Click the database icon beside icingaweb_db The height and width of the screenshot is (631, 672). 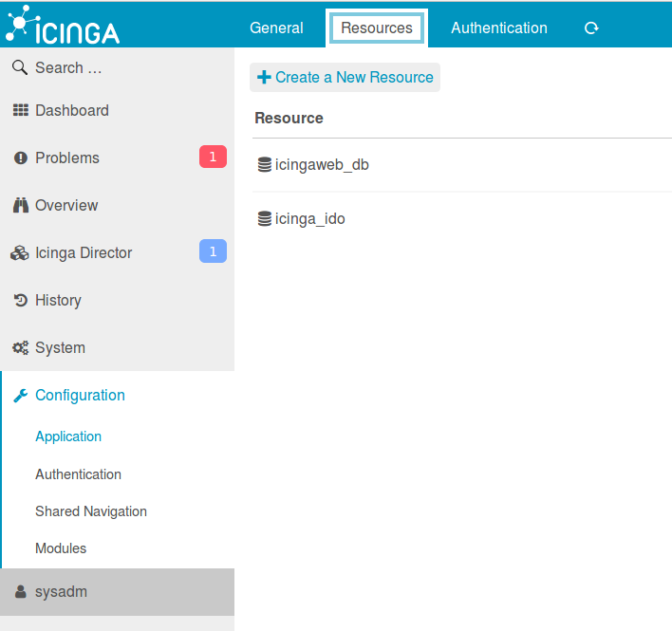[x=265, y=165]
